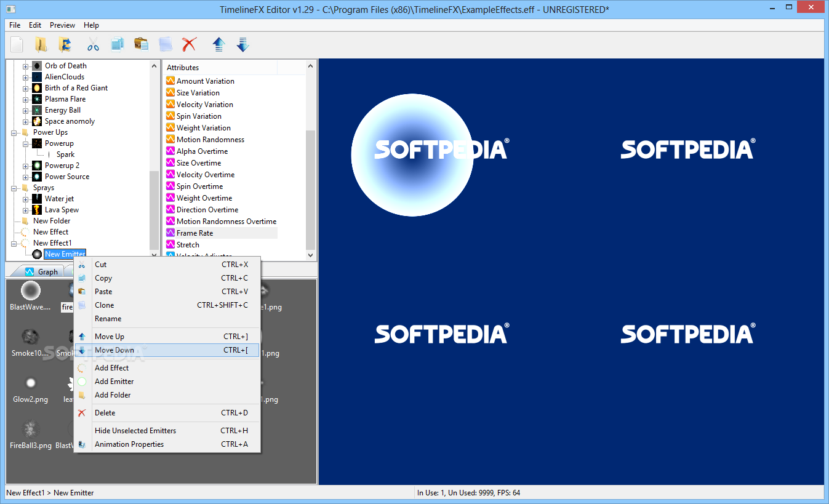Open the Edit menu
This screenshot has height=504, width=829.
(35, 25)
